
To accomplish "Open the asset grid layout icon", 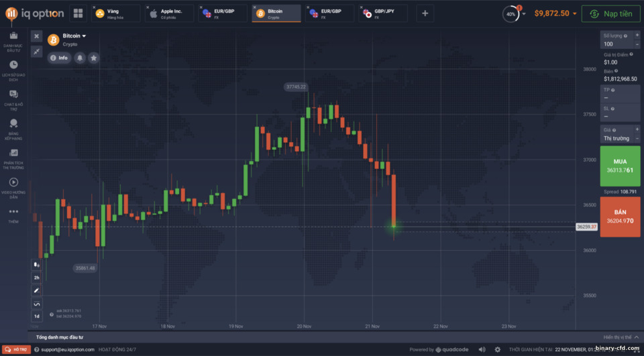I will 78,13.
